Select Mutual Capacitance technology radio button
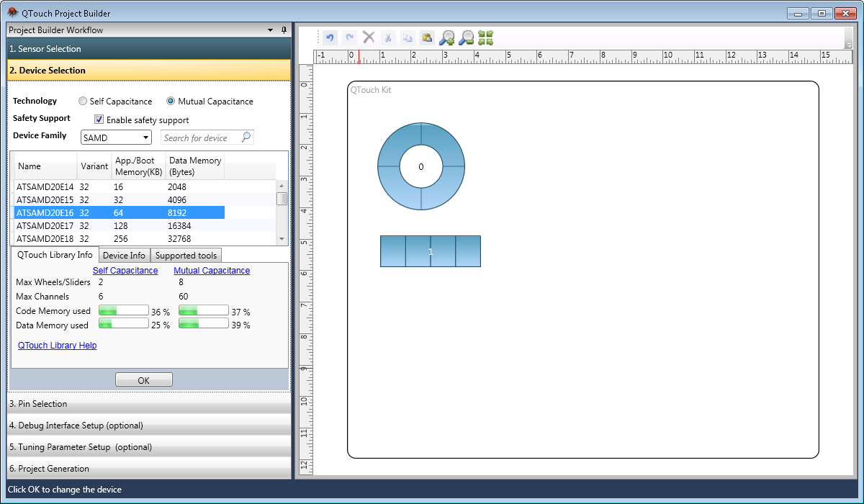The width and height of the screenshot is (864, 504). [x=171, y=102]
